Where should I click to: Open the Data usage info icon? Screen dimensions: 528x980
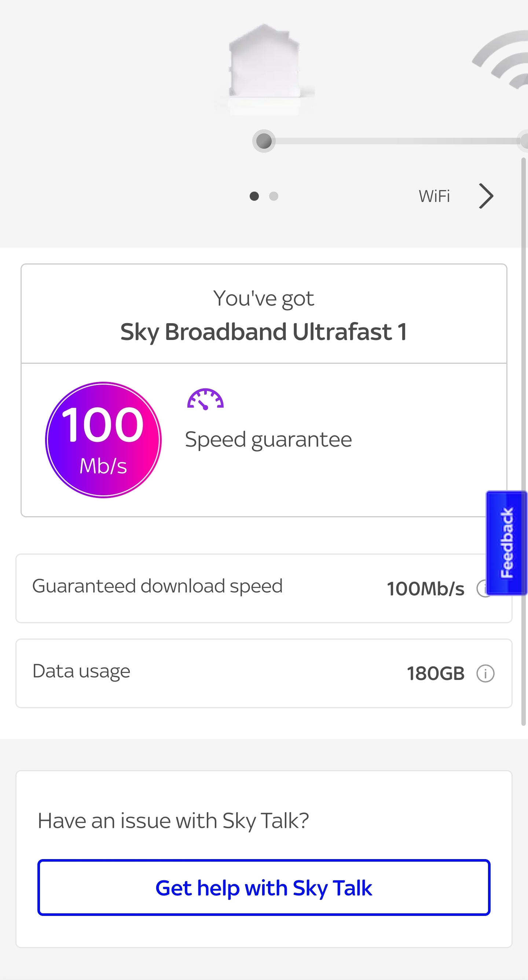(485, 673)
